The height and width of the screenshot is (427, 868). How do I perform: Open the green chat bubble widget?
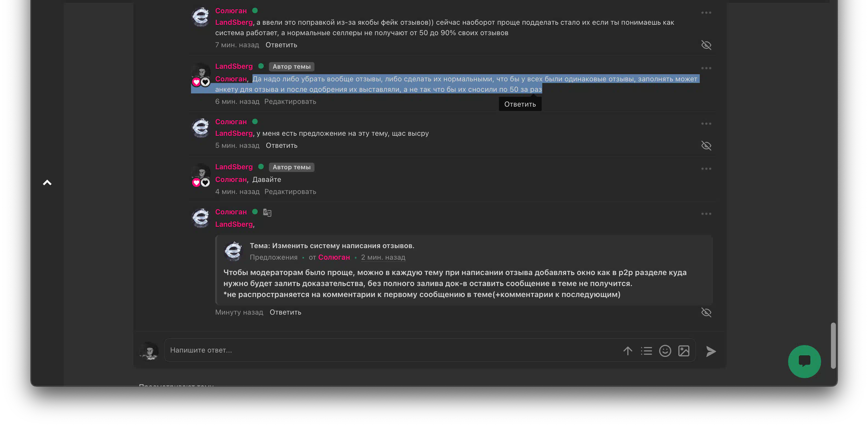coord(804,361)
